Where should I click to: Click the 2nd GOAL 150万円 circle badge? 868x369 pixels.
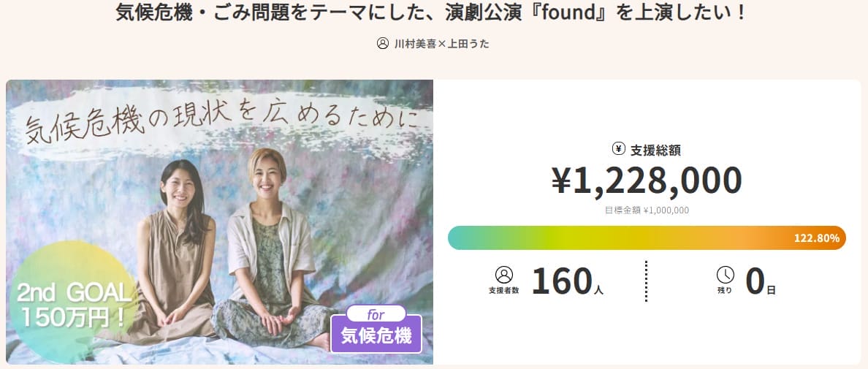[x=72, y=305]
